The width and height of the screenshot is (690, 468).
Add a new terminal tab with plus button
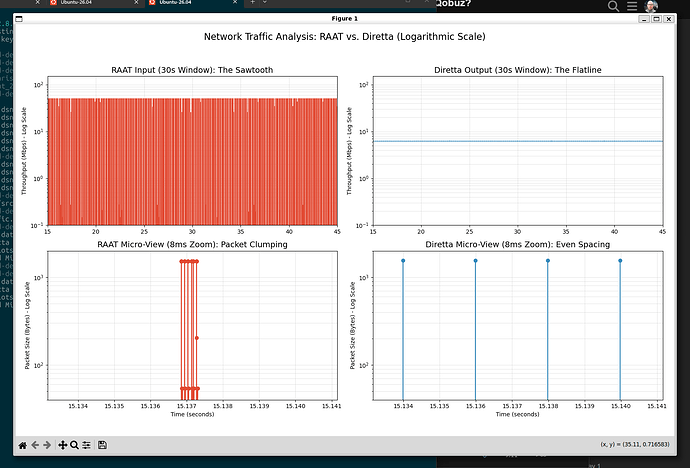[253, 2]
